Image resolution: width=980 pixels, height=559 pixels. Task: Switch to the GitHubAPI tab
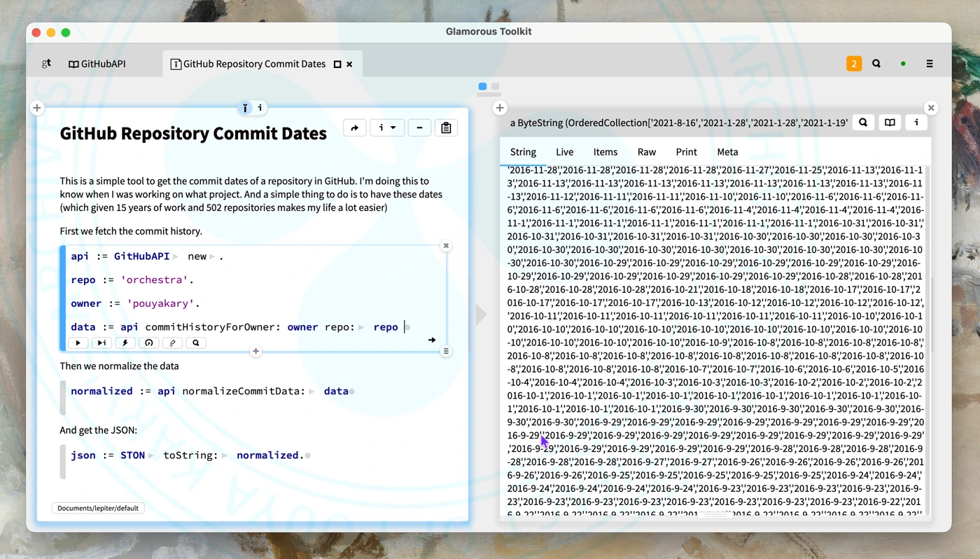[97, 63]
